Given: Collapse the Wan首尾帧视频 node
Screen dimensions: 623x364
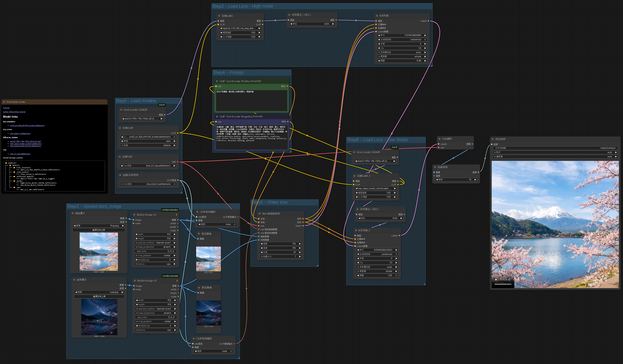Looking at the screenshot, I should coord(260,214).
